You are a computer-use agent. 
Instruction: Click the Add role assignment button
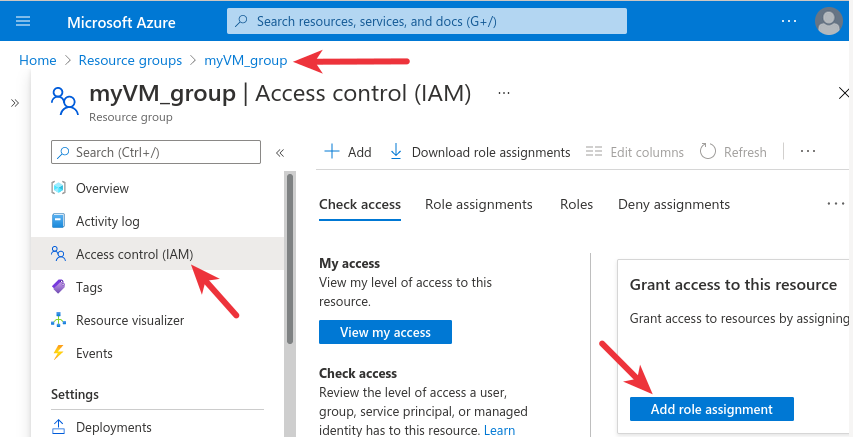coord(711,409)
